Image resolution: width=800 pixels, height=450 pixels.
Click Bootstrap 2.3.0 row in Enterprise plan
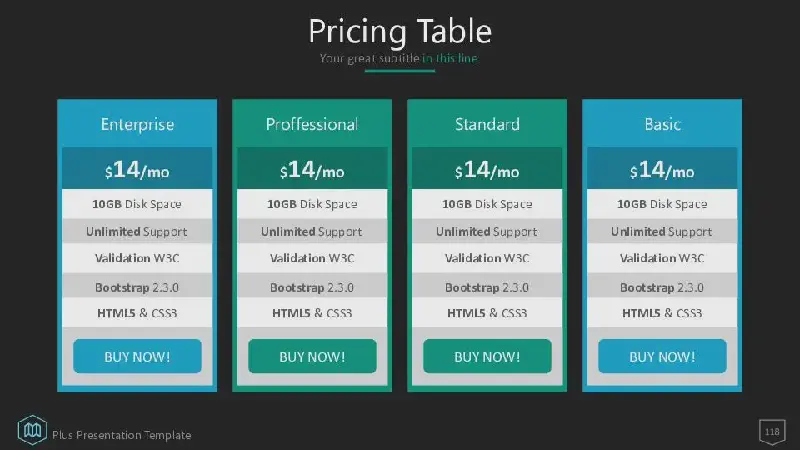click(137, 287)
